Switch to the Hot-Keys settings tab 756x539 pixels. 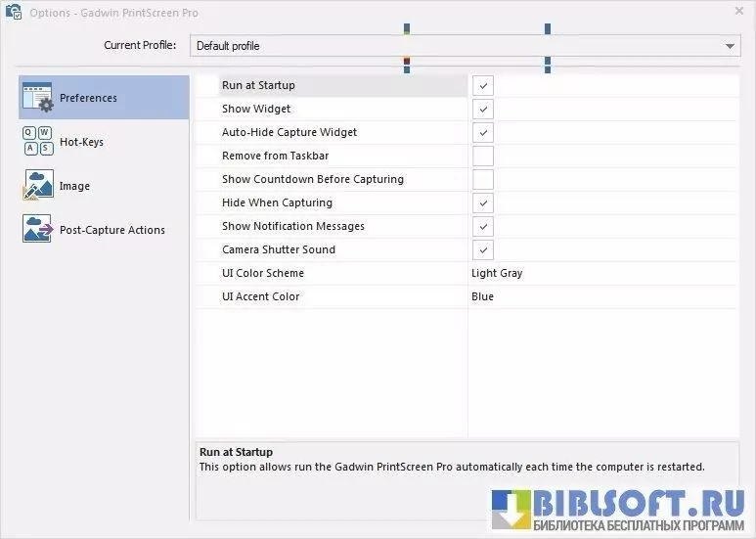click(x=81, y=142)
